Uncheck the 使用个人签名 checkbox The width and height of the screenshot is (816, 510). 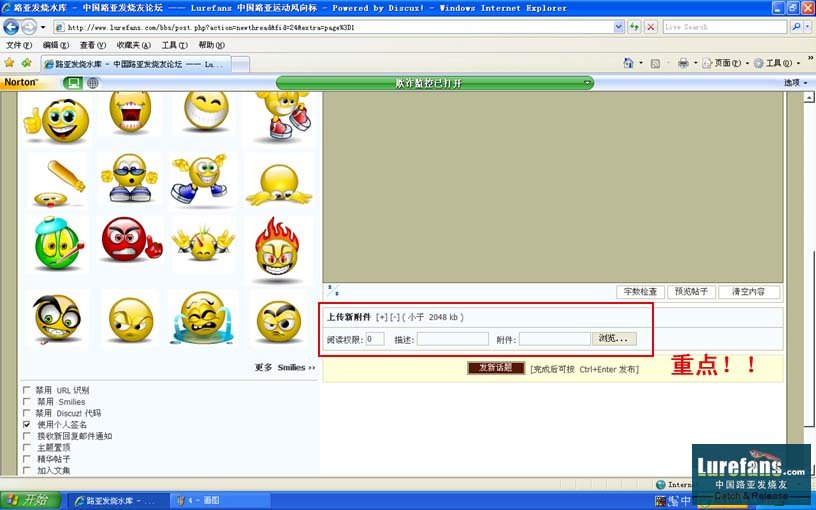(27, 425)
